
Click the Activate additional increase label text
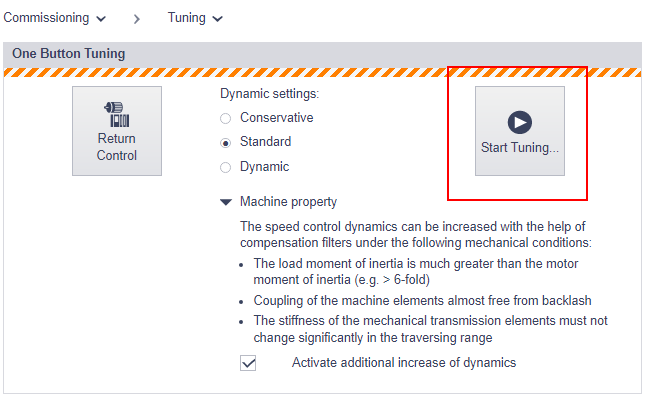click(x=404, y=363)
